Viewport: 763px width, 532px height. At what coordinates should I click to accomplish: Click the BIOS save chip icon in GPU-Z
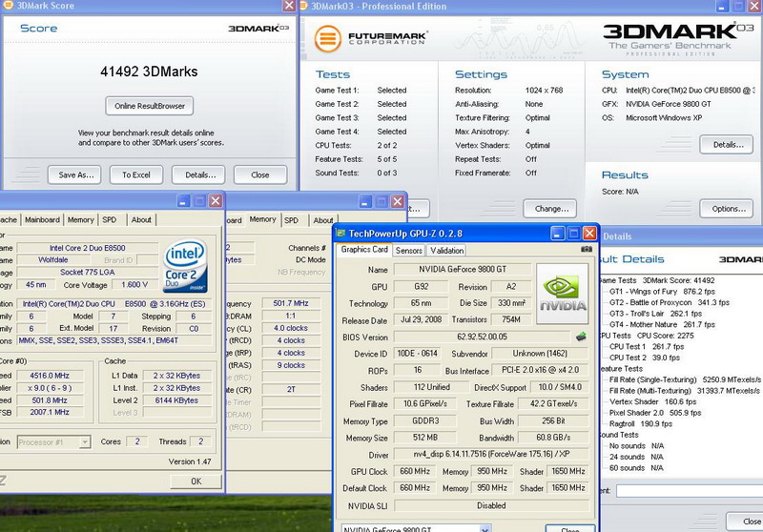(581, 337)
